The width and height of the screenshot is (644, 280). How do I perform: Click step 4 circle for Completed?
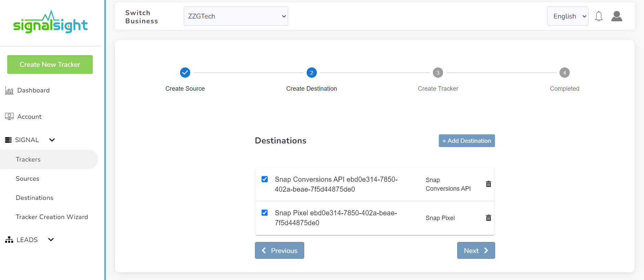(564, 73)
